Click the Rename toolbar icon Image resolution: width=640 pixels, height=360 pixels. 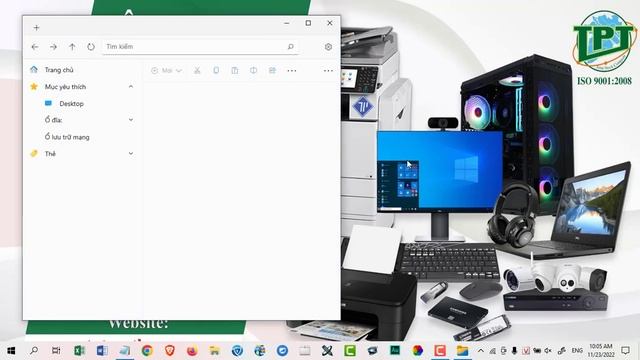point(253,71)
